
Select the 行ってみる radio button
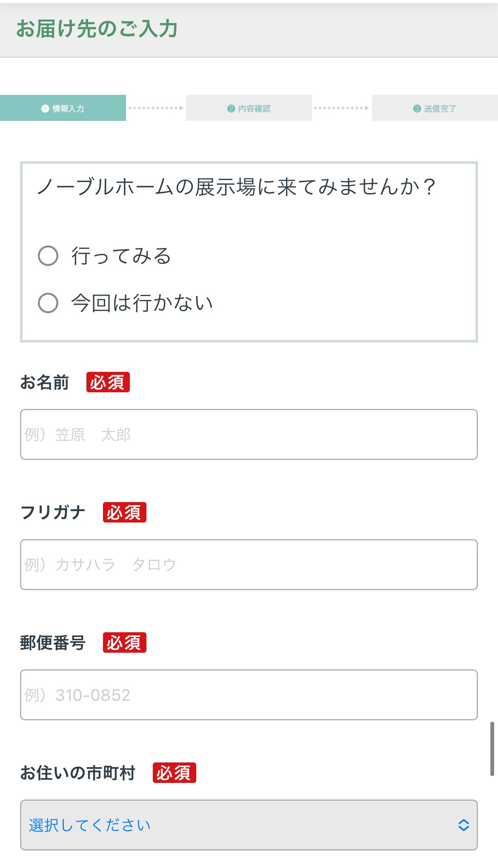pyautogui.click(x=48, y=256)
